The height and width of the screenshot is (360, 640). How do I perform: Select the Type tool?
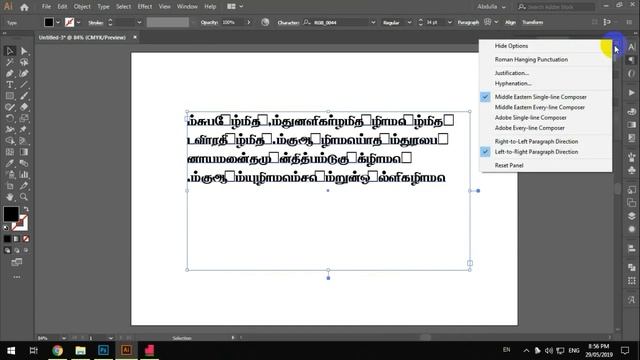10,85
